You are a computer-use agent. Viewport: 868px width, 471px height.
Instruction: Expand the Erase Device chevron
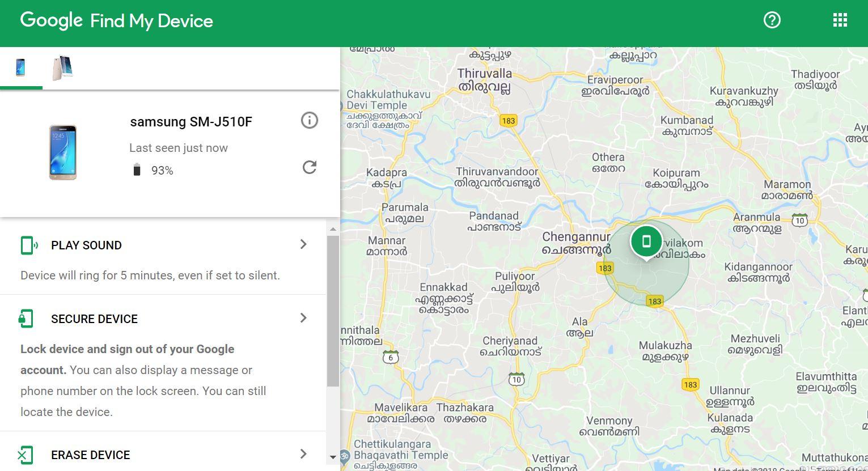coord(303,454)
